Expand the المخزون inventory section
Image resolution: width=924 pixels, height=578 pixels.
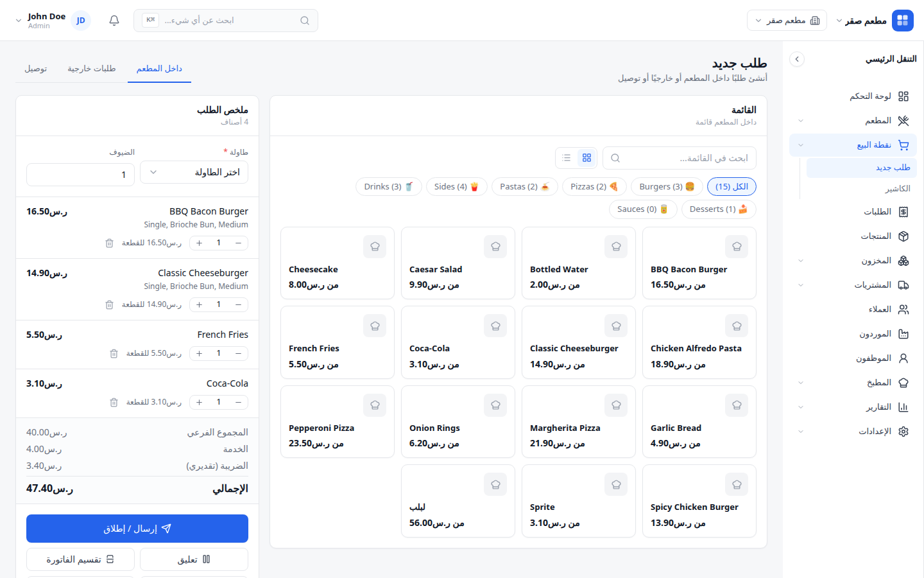(x=853, y=261)
